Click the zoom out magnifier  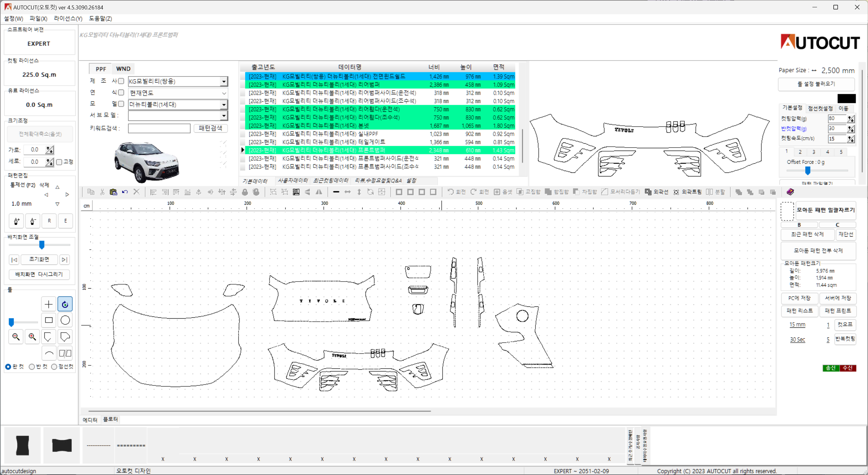point(16,337)
